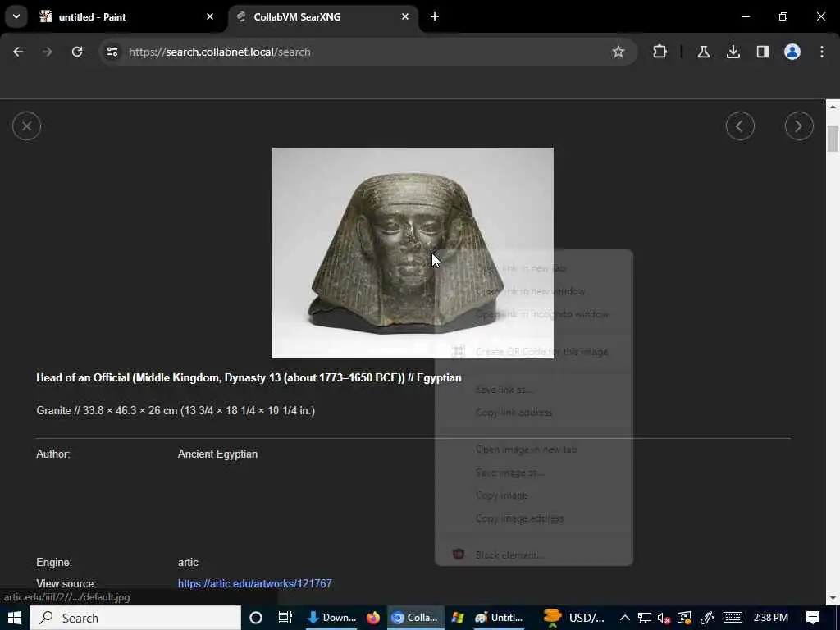
Task: Switch to the untitled - Paint tab
Action: (x=126, y=17)
